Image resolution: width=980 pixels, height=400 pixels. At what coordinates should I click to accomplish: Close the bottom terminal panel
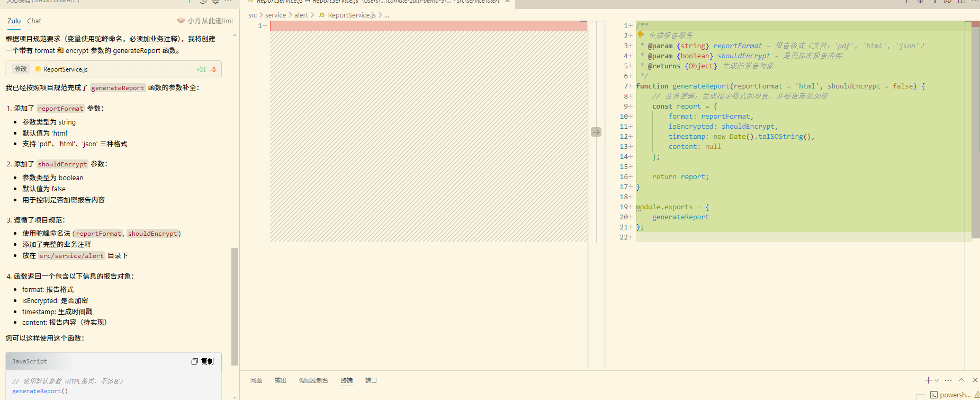pyautogui.click(x=975, y=380)
